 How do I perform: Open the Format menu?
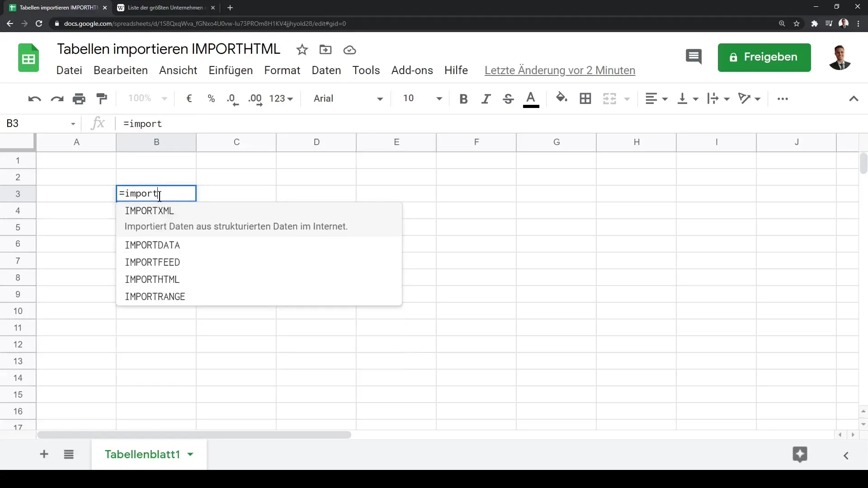tap(282, 70)
